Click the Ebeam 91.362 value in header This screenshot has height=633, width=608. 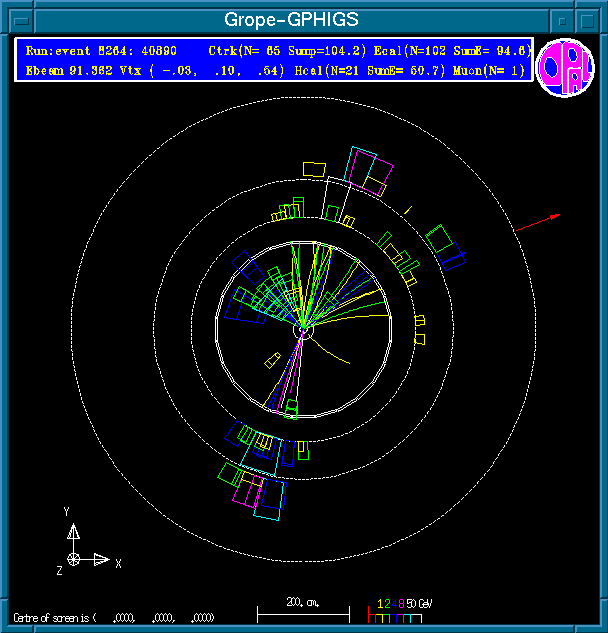click(x=63, y=70)
